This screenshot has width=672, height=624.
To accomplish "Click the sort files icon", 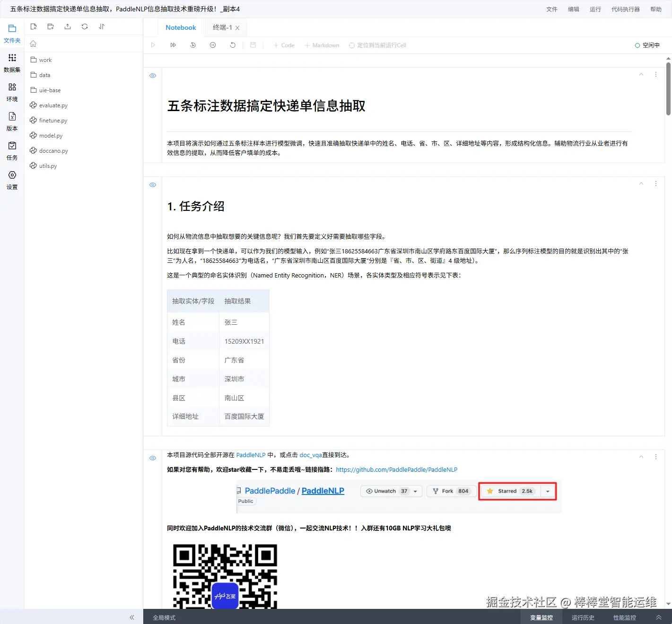I will pyautogui.click(x=102, y=26).
